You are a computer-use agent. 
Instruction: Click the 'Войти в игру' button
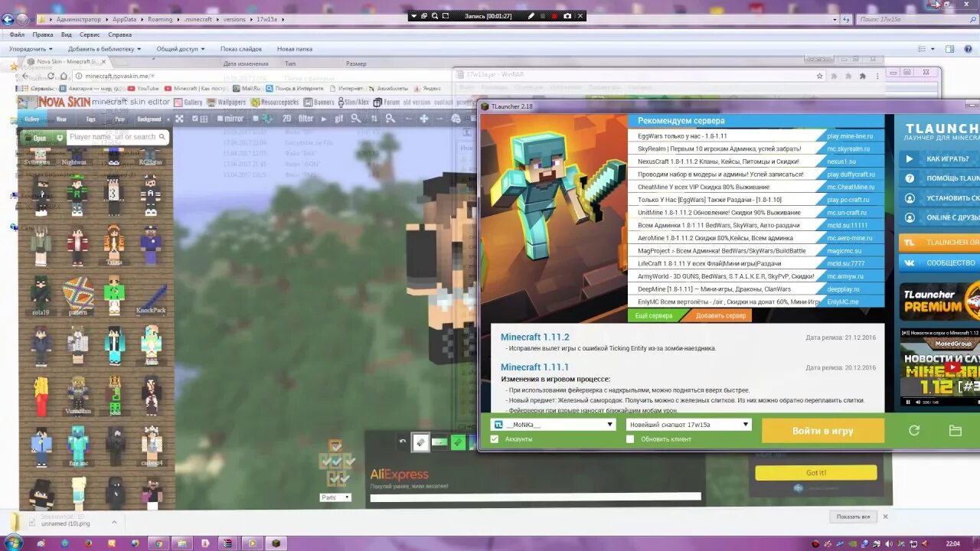pos(822,431)
